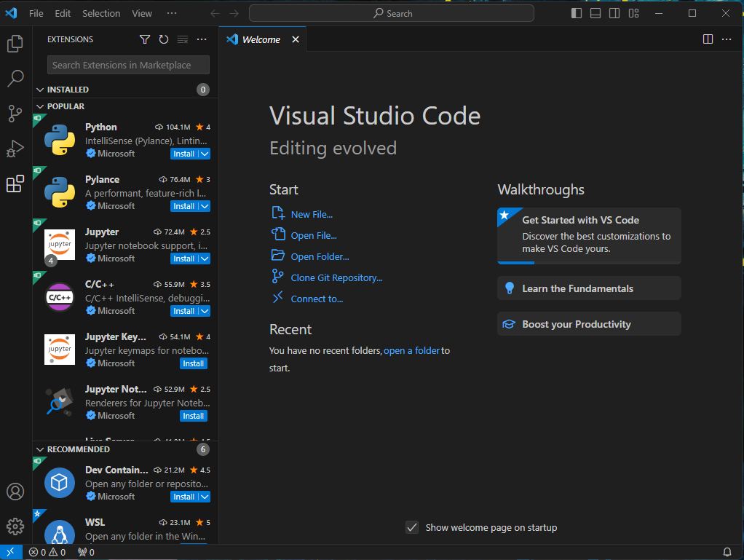Click 'open a folder' link in Recent
This screenshot has width=744, height=560.
coord(411,351)
